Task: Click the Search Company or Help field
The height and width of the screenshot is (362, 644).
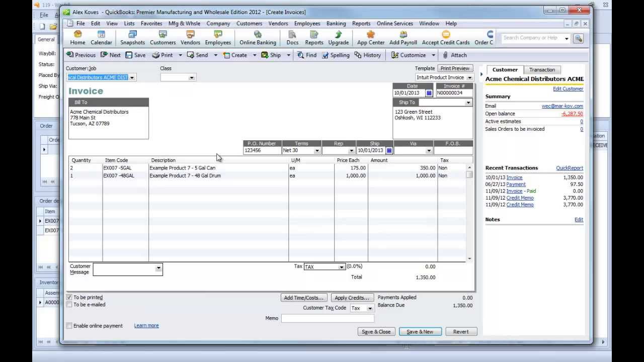Action: (533, 38)
